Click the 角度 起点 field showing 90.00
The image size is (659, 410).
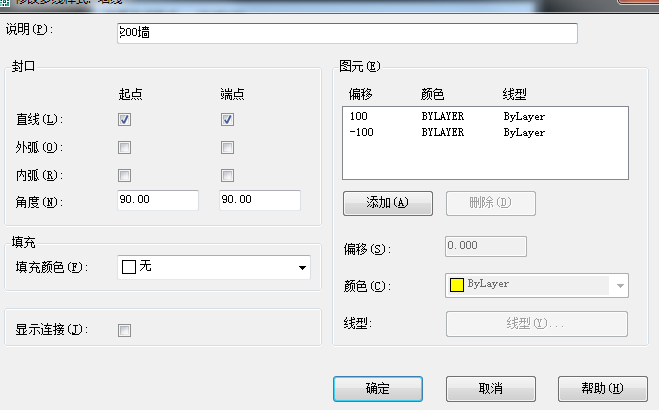coord(157,201)
